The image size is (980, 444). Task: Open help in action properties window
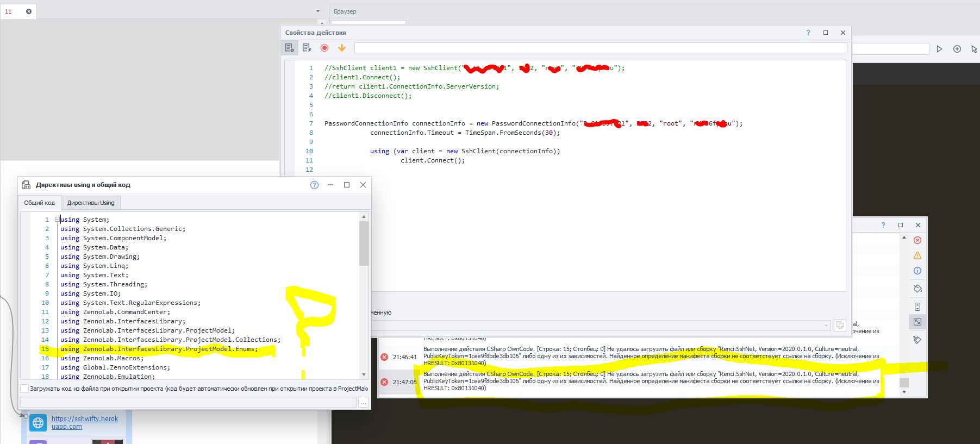[808, 33]
